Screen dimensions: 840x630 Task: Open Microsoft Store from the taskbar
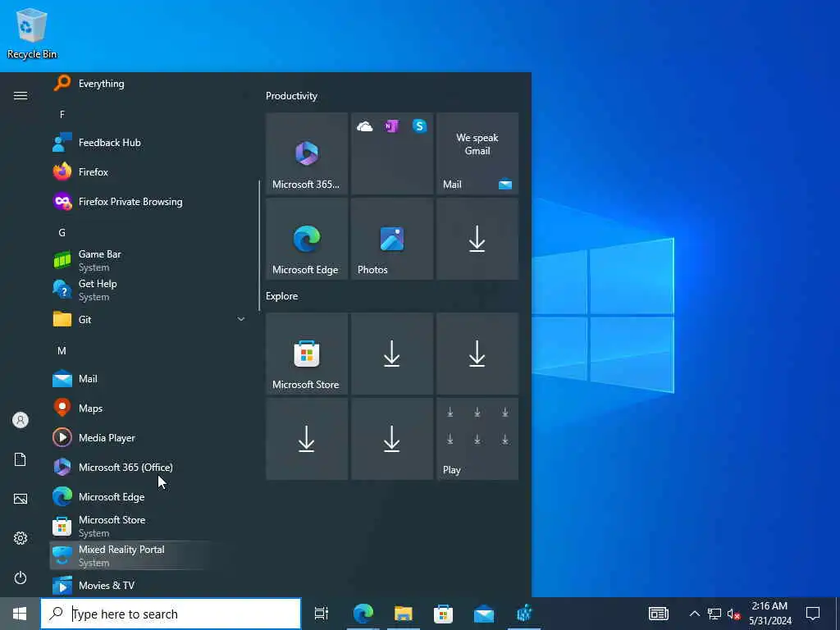444,614
